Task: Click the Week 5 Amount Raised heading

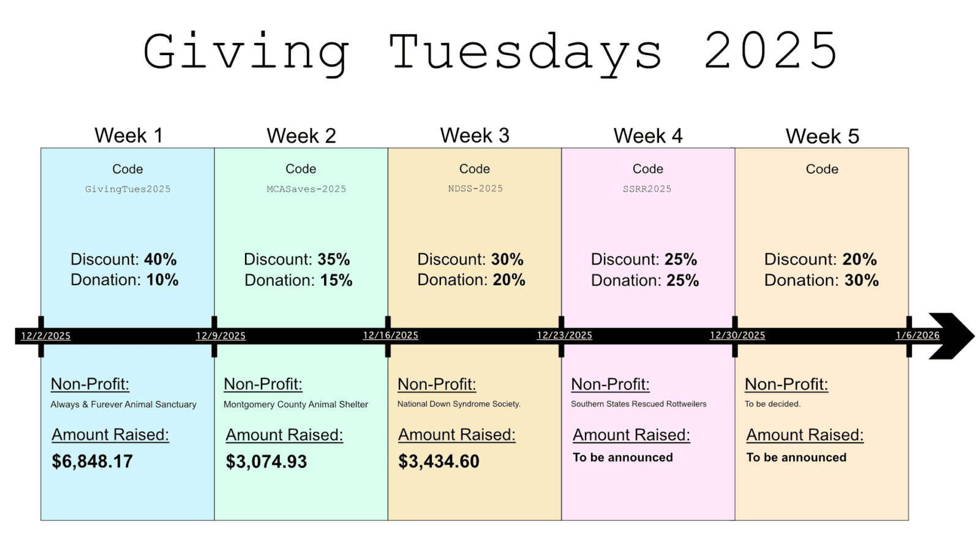Action: (x=805, y=435)
